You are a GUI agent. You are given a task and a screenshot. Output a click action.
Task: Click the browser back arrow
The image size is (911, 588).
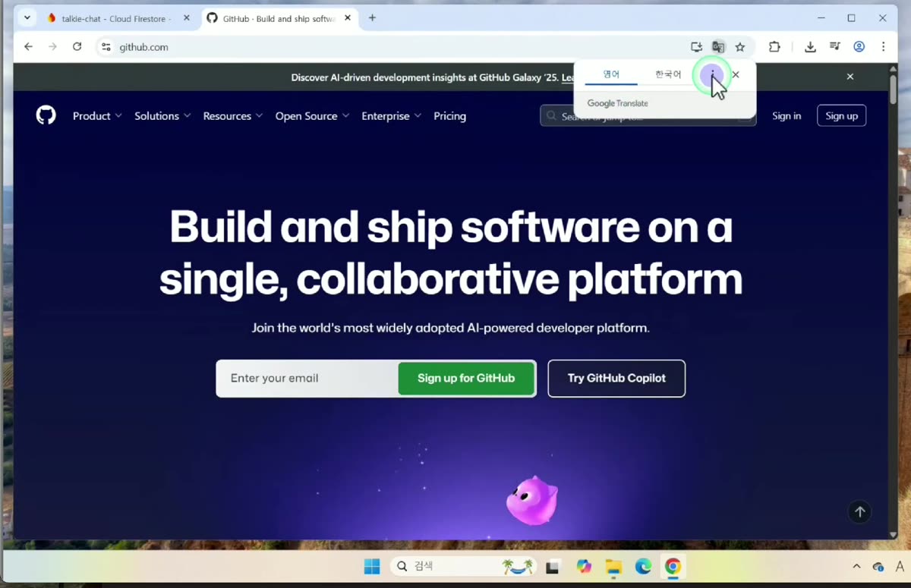[28, 47]
